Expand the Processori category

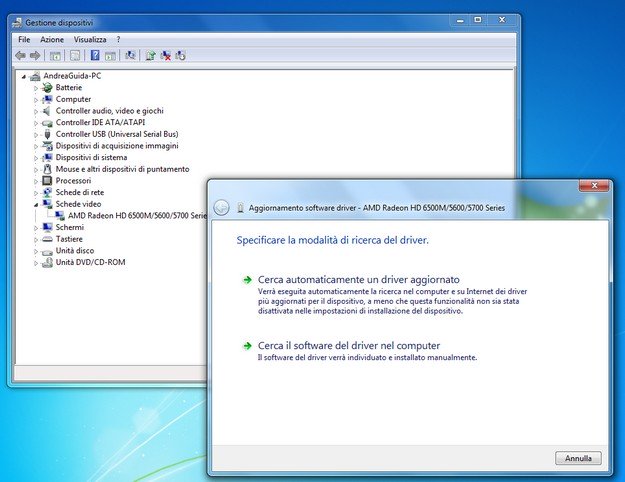coord(36,181)
